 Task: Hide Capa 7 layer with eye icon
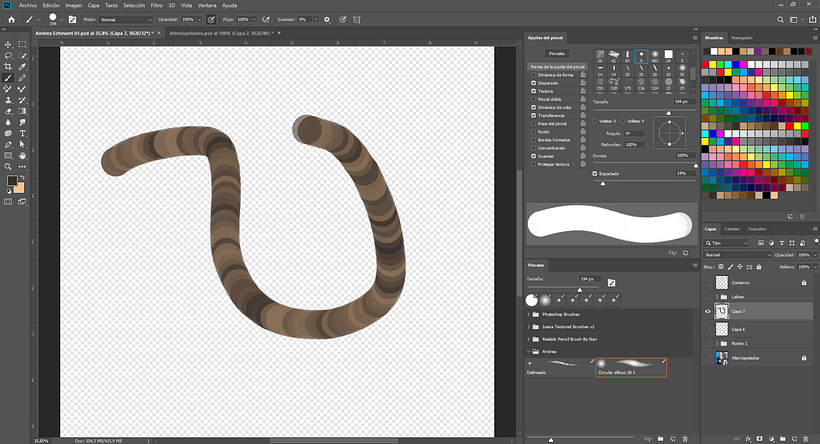708,311
